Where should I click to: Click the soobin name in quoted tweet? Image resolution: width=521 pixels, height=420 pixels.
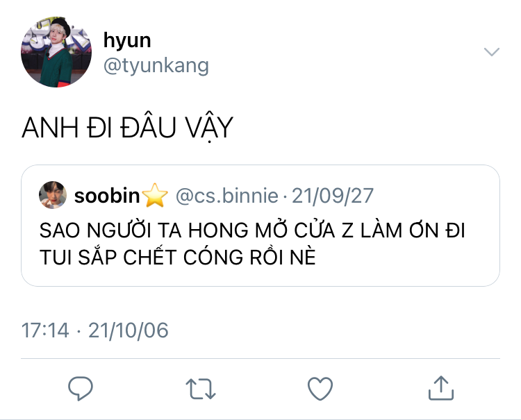click(x=107, y=196)
